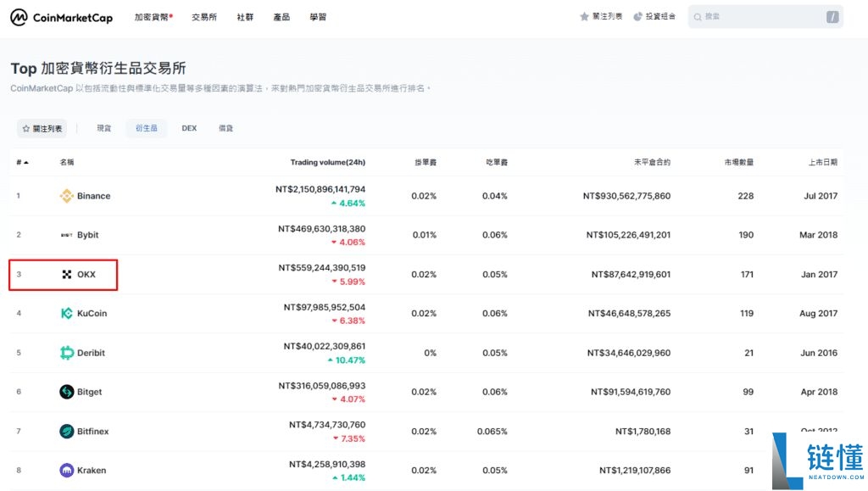Image resolution: width=868 pixels, height=491 pixels.
Task: Switch to the DEX tab
Action: coord(189,128)
